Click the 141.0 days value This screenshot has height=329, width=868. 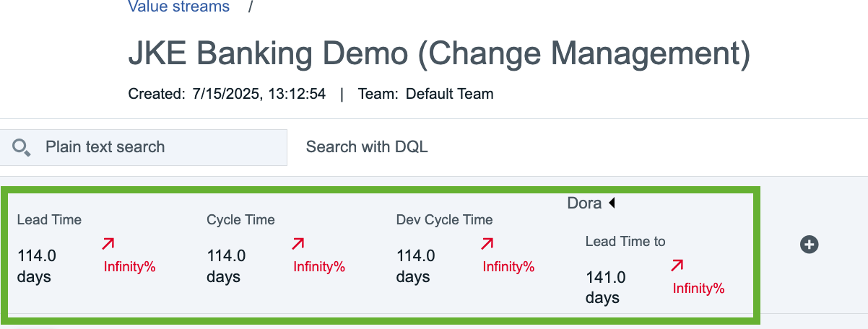click(x=606, y=287)
